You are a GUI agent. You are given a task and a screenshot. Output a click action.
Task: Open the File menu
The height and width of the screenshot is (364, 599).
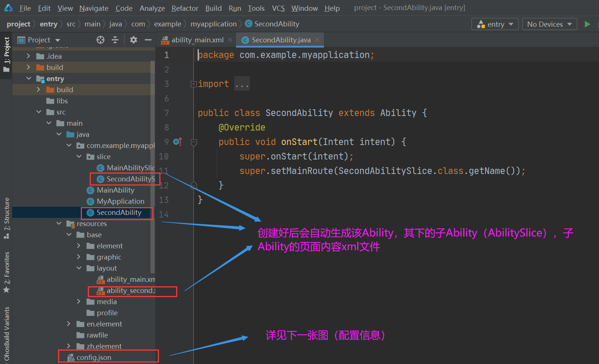pos(25,8)
